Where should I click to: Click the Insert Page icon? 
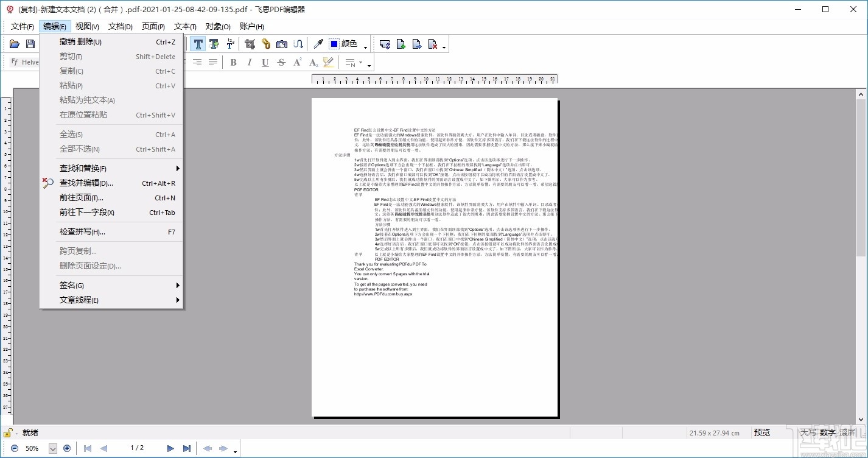click(401, 44)
